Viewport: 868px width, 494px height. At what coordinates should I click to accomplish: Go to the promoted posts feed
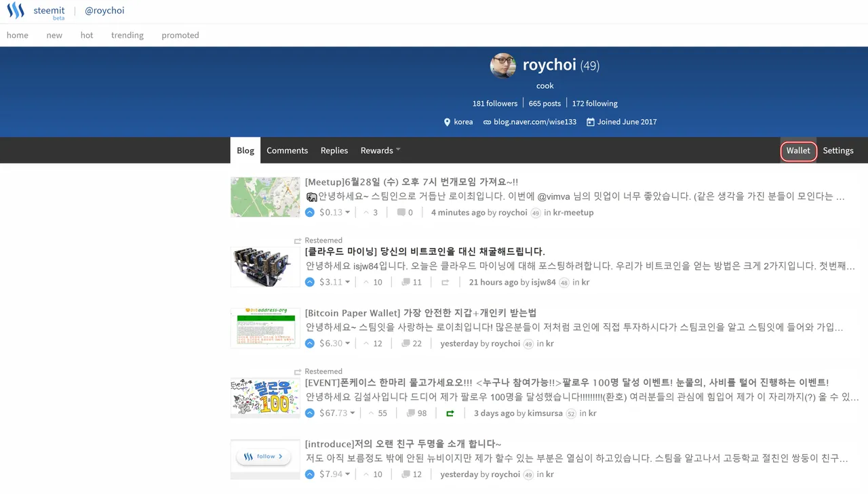180,35
